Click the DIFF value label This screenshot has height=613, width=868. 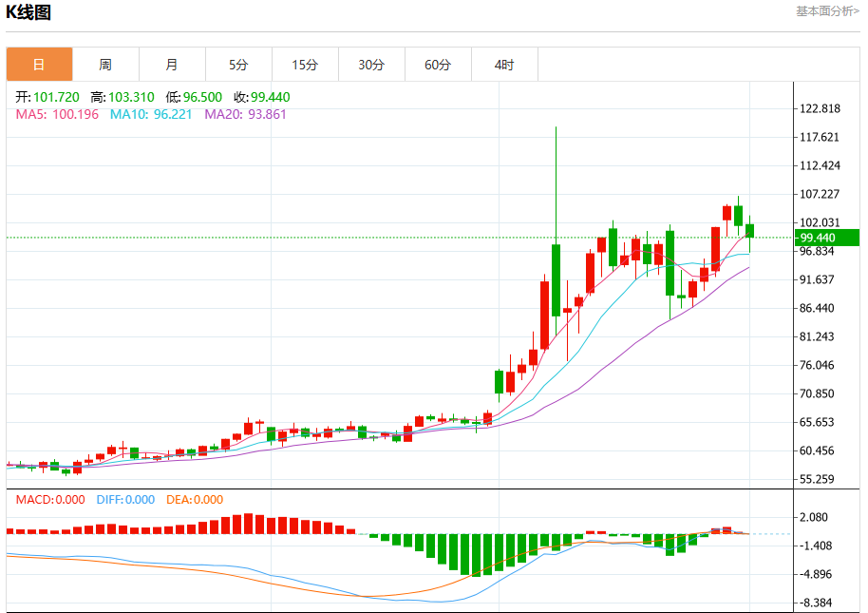125,500
